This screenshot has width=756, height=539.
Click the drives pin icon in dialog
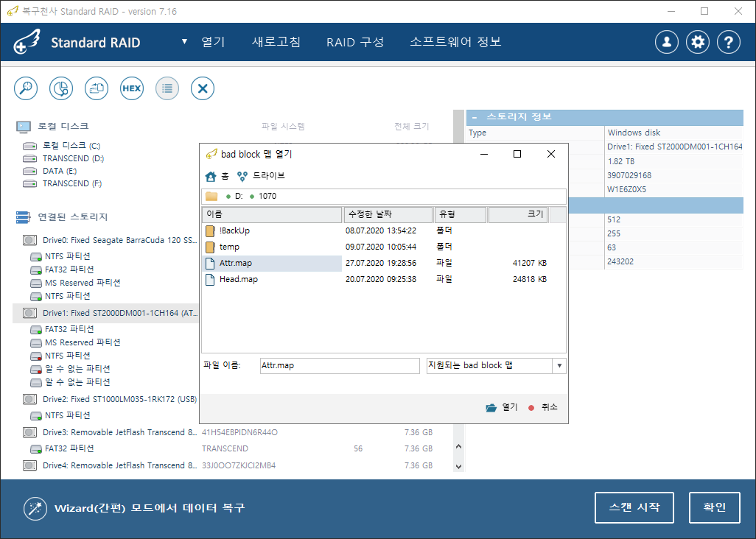(242, 176)
